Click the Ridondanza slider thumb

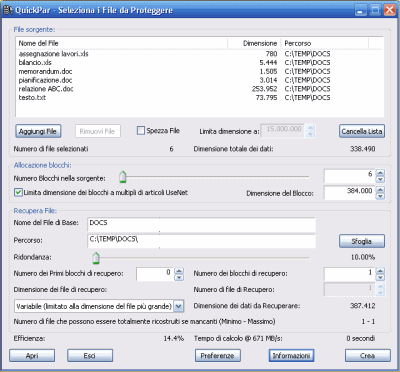click(x=96, y=258)
